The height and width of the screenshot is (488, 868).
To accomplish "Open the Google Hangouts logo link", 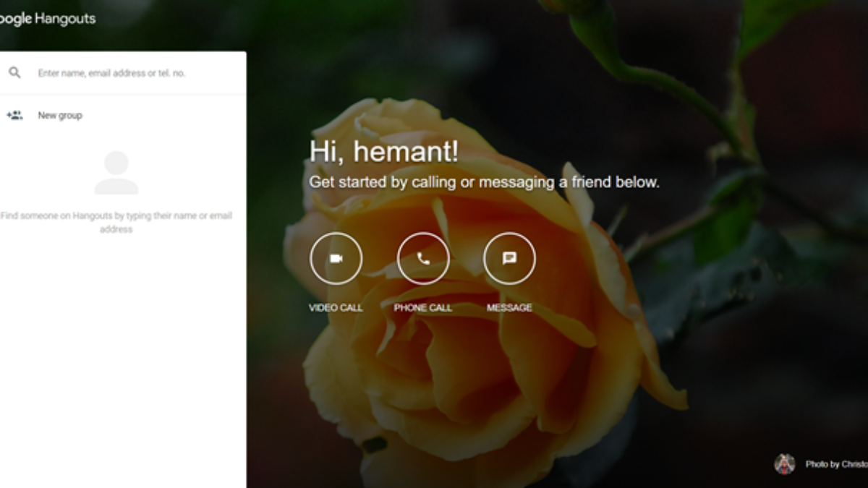I will pos(47,19).
